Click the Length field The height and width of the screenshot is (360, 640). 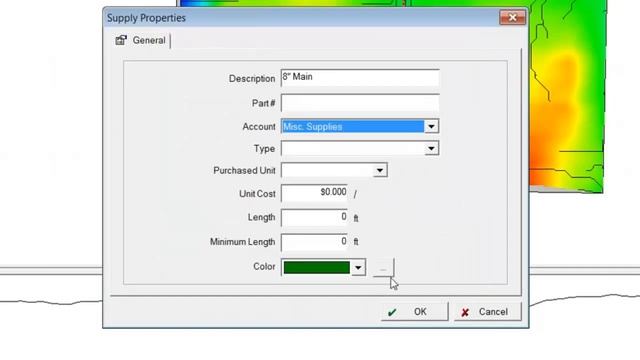coord(314,217)
